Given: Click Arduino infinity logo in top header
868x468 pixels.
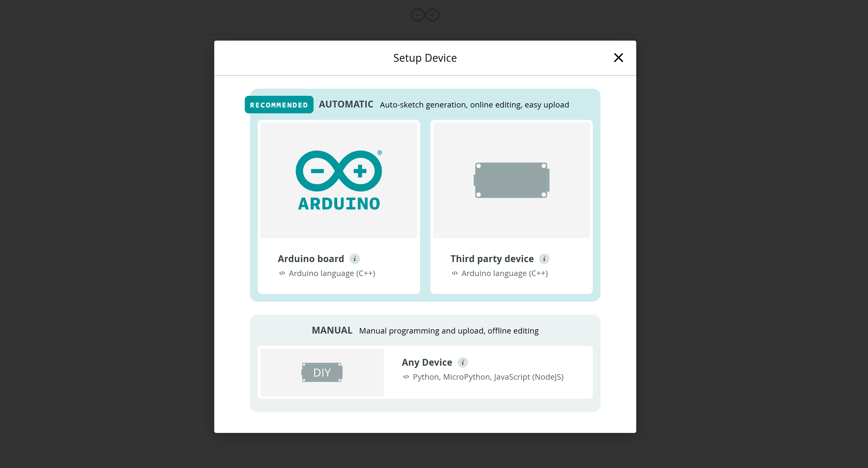Looking at the screenshot, I should point(425,15).
